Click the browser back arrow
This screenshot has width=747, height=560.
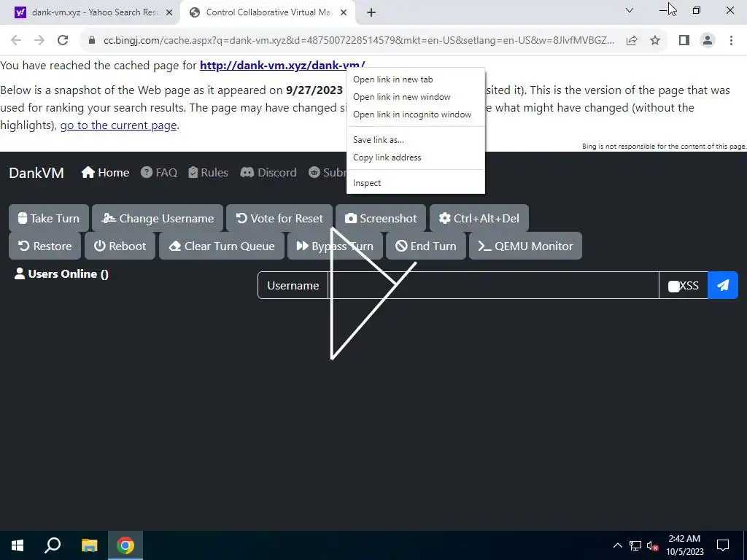click(16, 41)
